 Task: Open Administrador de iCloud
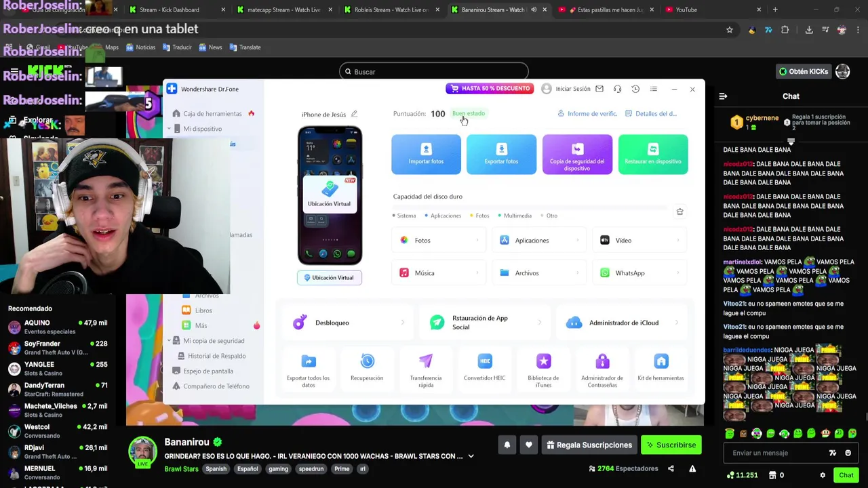point(622,323)
